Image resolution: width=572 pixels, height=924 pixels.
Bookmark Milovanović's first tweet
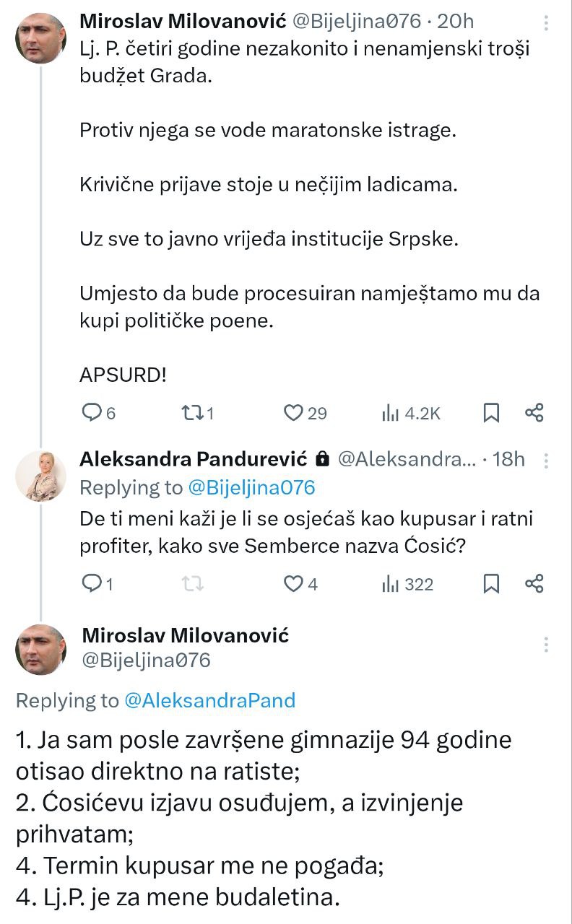click(491, 413)
